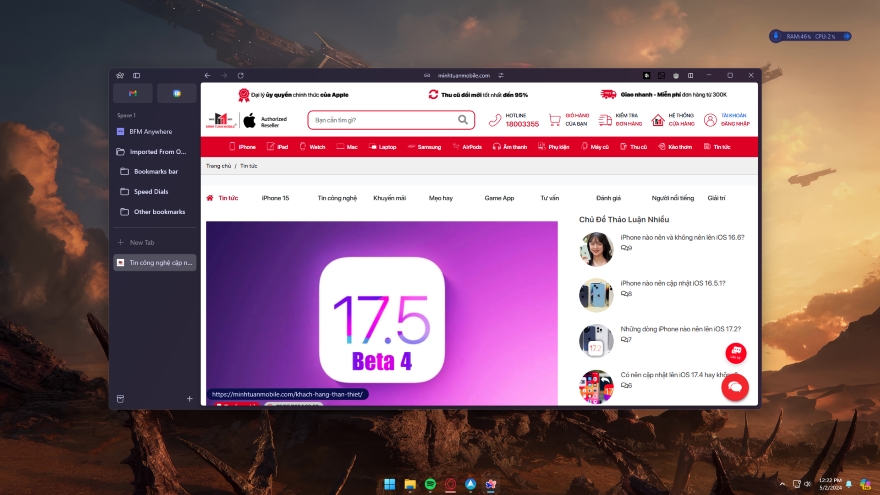Switch to the Mẹo hay category tab
This screenshot has height=495, width=880.
[x=441, y=198]
